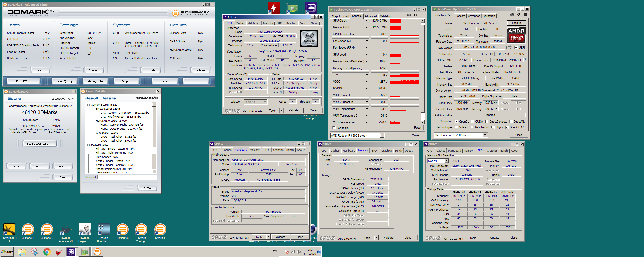Toggle PhysX checkbox
Image resolution: width=644 pixels, height=257 pixels.
[493, 127]
